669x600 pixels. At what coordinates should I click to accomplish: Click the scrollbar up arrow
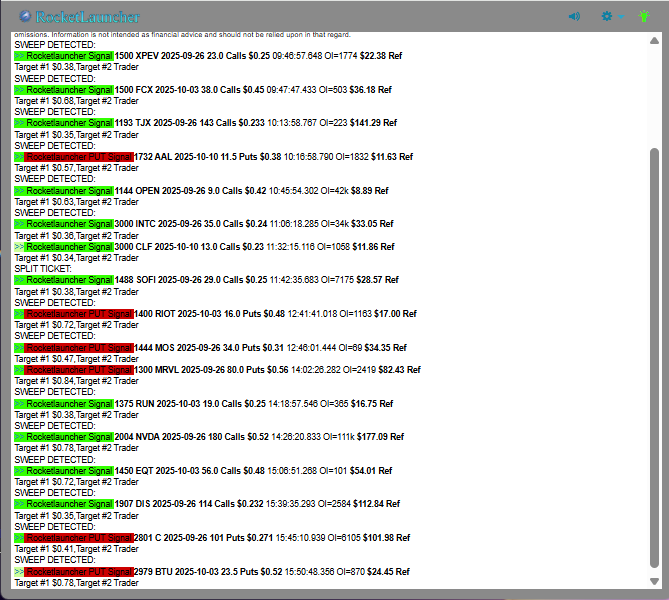point(654,41)
